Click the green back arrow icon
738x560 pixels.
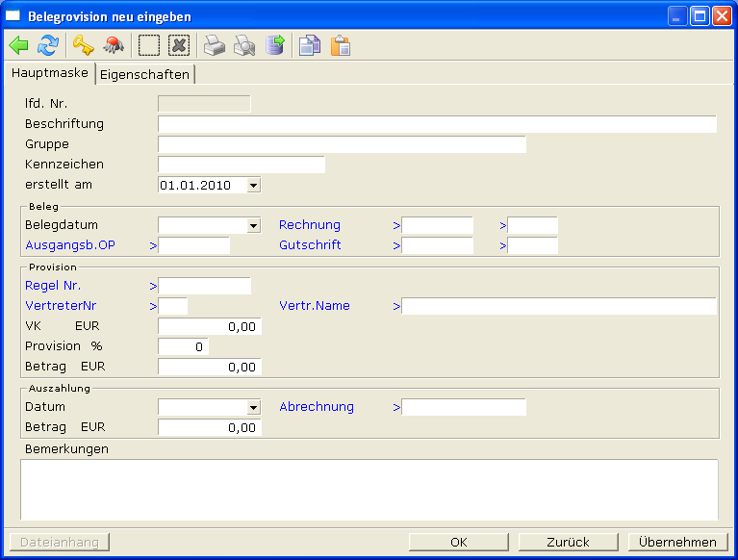tap(19, 45)
